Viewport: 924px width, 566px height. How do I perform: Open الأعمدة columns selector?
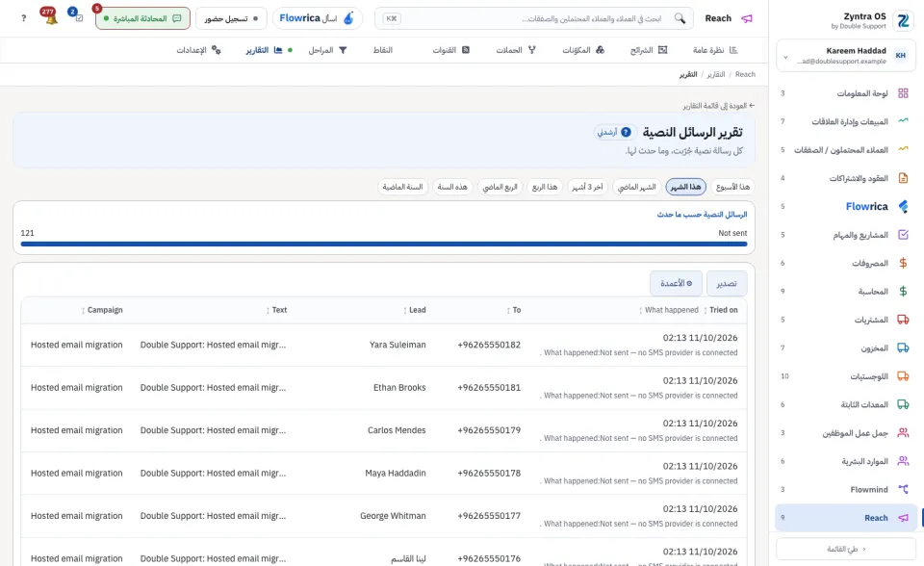[x=676, y=284]
